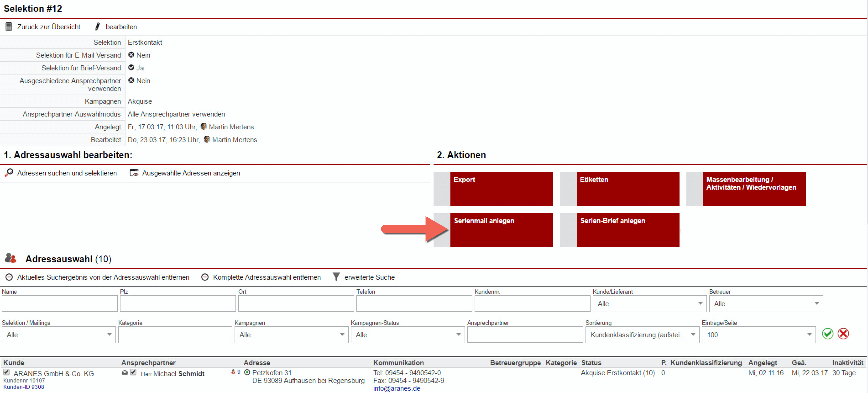Click the bearbeiten pencil icon
Image resolution: width=868 pixels, height=393 pixels.
click(97, 26)
